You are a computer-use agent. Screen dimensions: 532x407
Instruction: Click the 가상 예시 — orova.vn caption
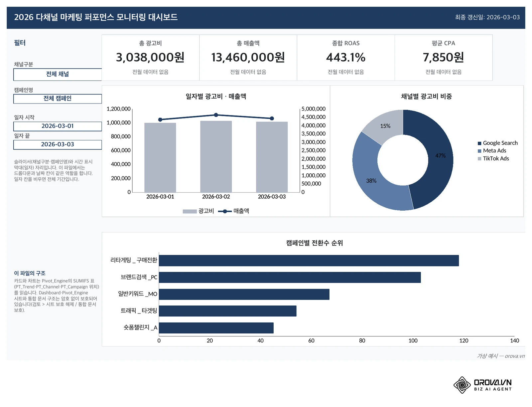click(501, 356)
